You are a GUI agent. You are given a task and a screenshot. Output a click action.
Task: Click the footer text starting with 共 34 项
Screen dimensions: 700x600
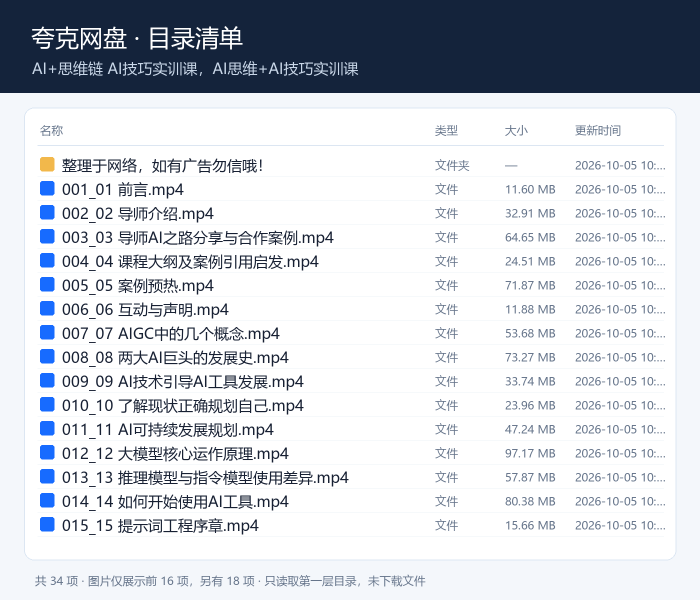pos(230,581)
